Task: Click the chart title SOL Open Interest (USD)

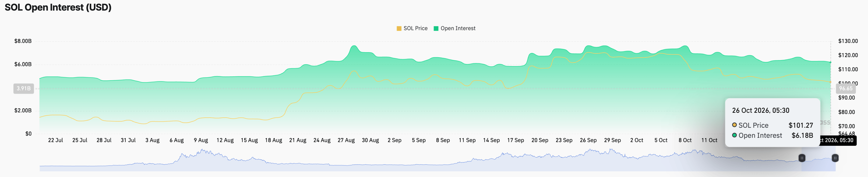Action: point(58,7)
